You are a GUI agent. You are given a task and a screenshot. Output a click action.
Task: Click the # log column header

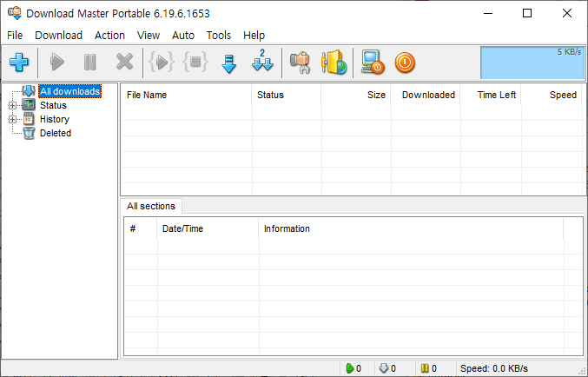(x=141, y=228)
